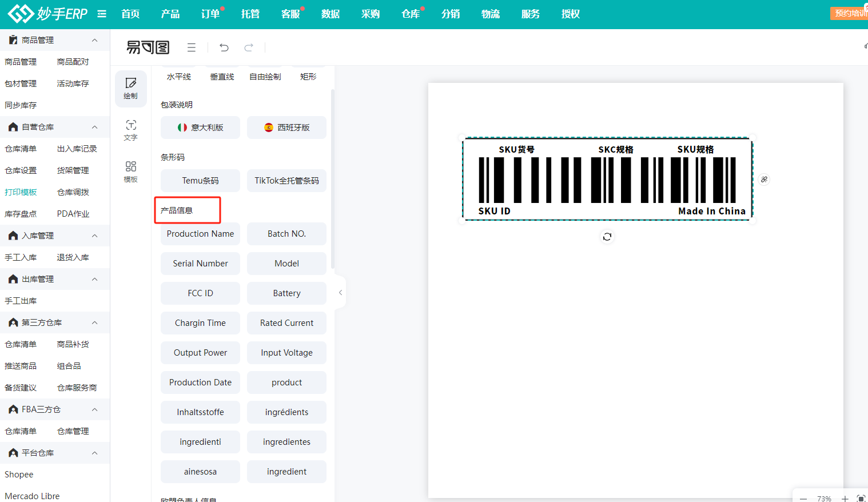Select the 文字 text tool
868x502 pixels.
click(131, 130)
